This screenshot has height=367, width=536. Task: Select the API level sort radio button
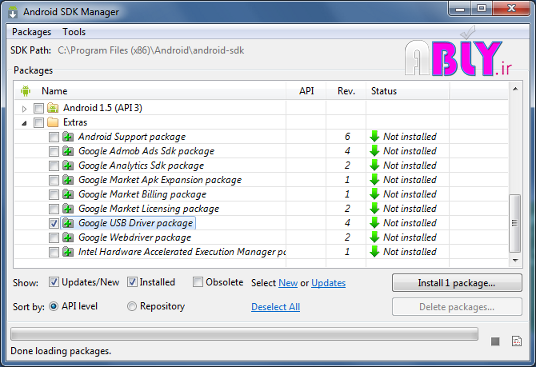54,306
